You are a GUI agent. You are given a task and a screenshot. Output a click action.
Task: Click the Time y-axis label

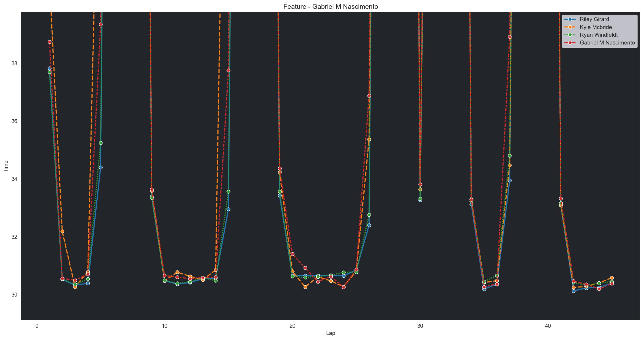tap(6, 166)
